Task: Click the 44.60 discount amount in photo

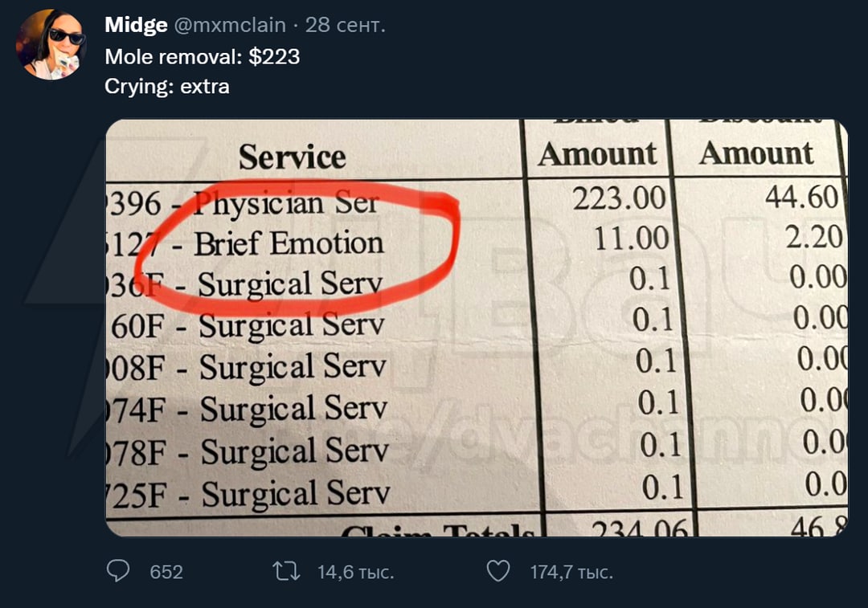Action: 801,197
